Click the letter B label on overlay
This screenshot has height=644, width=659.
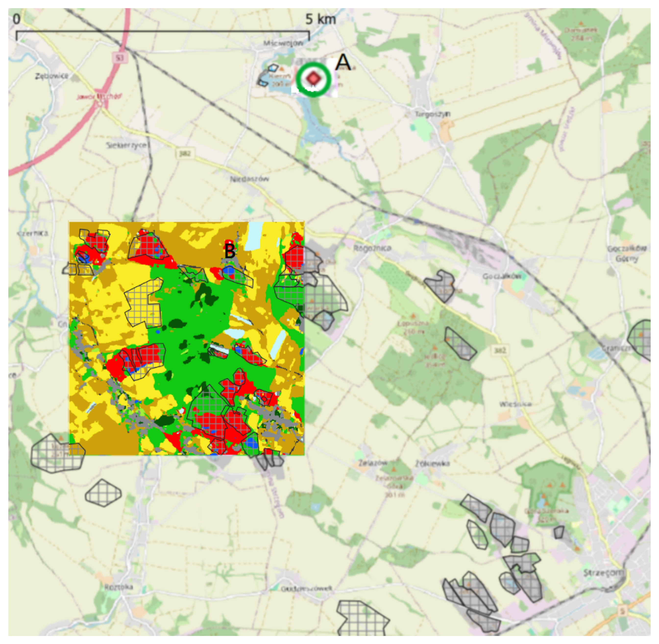tap(230, 251)
